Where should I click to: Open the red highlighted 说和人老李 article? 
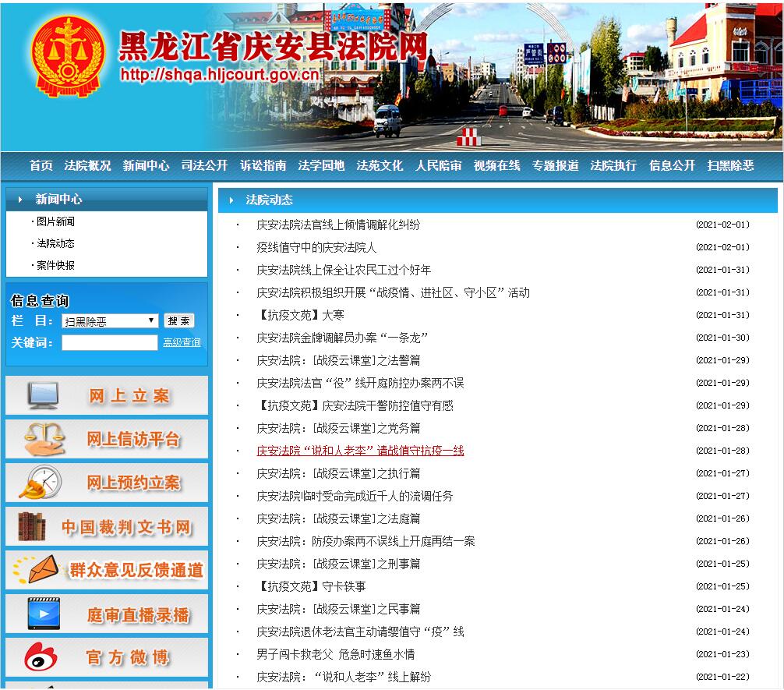360,451
